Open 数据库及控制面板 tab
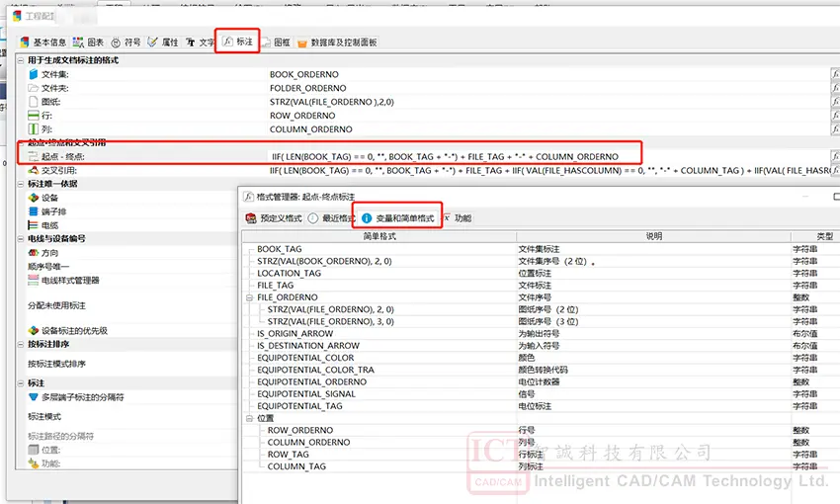Screen dimensions: 840x504 [x=337, y=42]
